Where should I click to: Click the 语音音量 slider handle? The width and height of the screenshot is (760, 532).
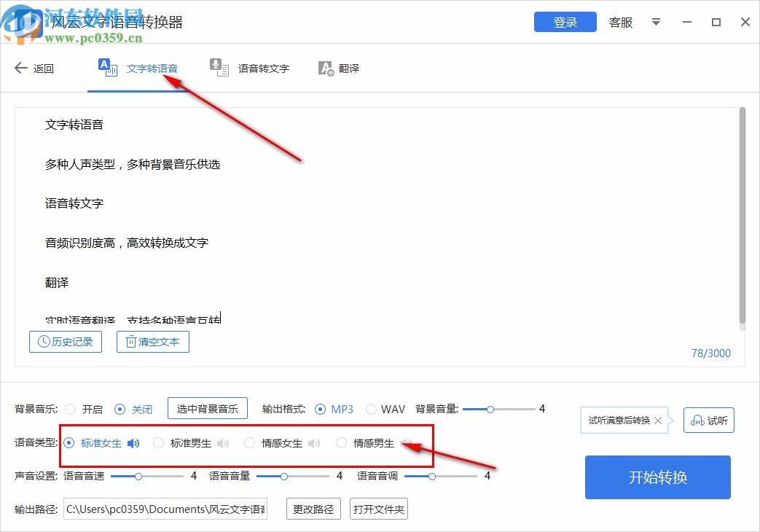tap(283, 476)
